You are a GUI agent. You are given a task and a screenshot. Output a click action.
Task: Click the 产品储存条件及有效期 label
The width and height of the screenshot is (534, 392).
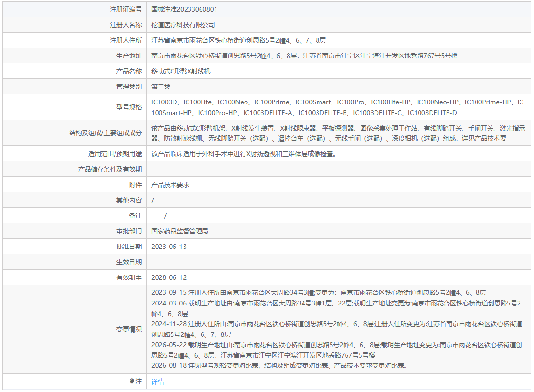tap(110, 169)
